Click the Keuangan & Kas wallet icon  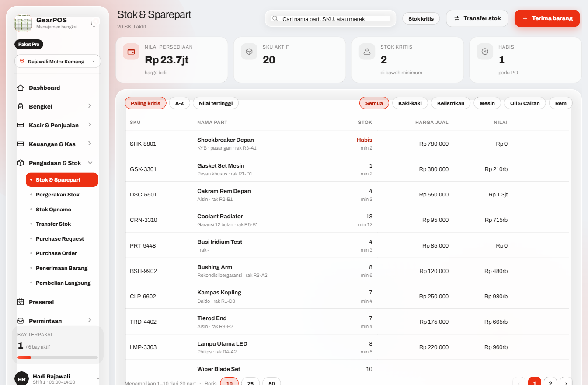[21, 144]
